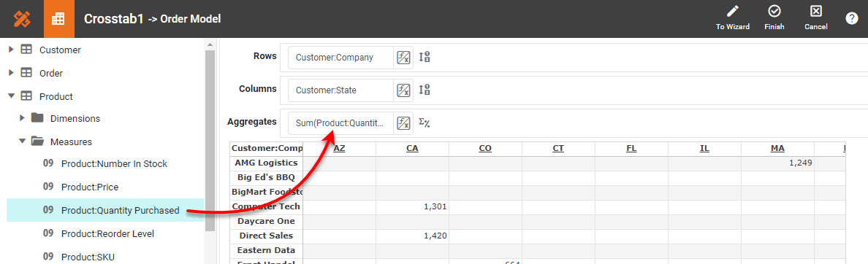868x264 pixels.
Task: Click the Product table icon
Action: tap(26, 96)
